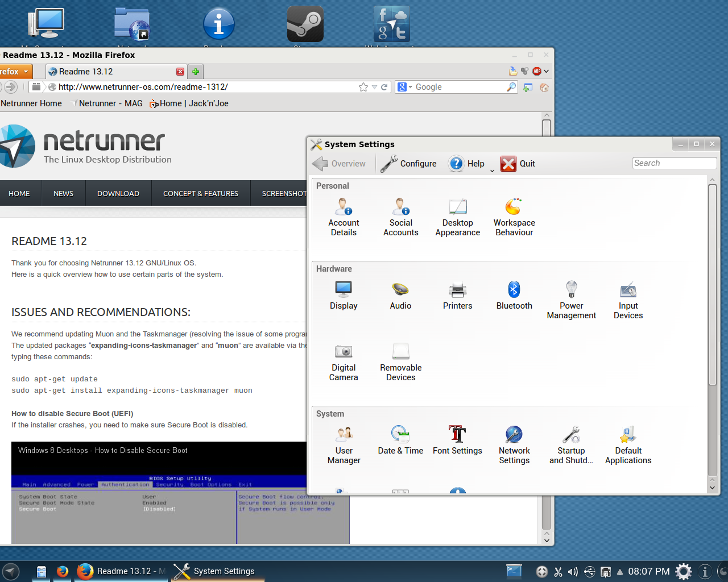Open Default Applications settings
This screenshot has width=728, height=582.
tap(628, 445)
